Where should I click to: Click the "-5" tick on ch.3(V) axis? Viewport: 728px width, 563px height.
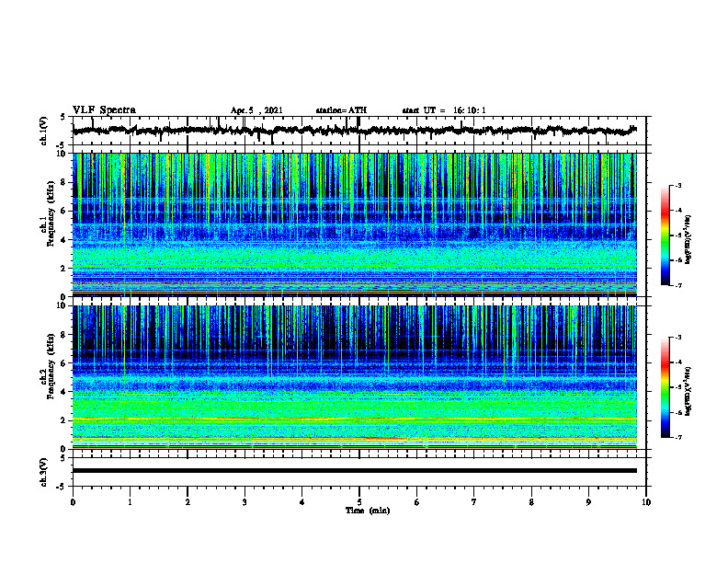point(62,487)
